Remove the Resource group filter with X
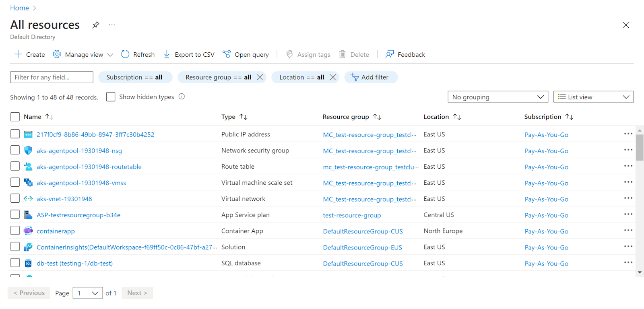 pos(260,77)
